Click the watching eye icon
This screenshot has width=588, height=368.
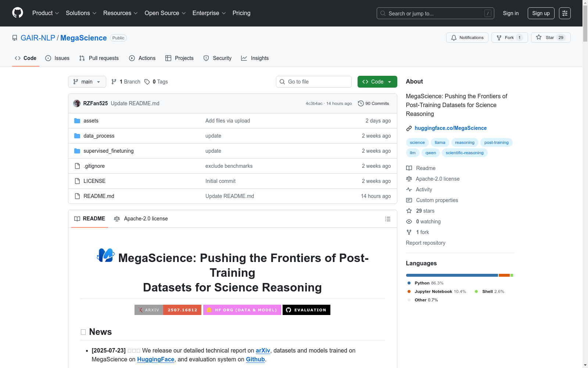coord(409,222)
